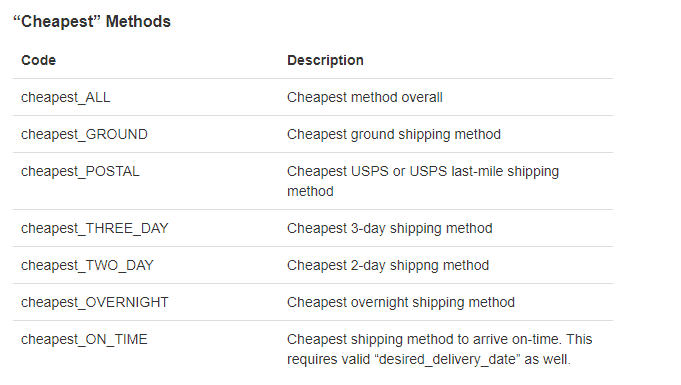This screenshot has height=385, width=681.
Task: Click the Code column header
Action: (38, 60)
